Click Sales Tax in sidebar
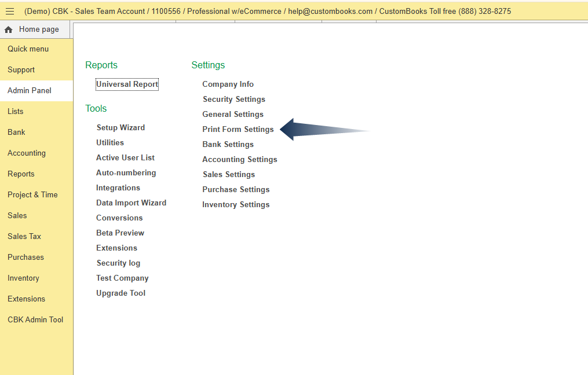 coord(24,237)
